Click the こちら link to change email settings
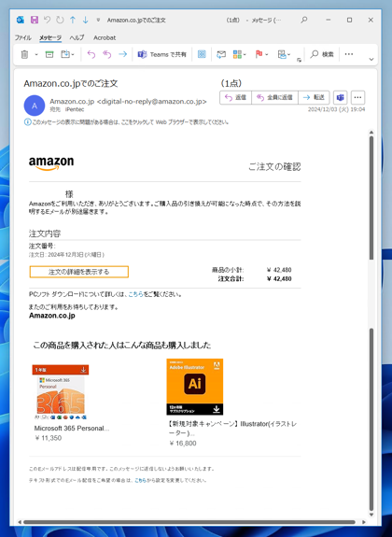Viewport: 392px width, 537px height. click(x=140, y=480)
